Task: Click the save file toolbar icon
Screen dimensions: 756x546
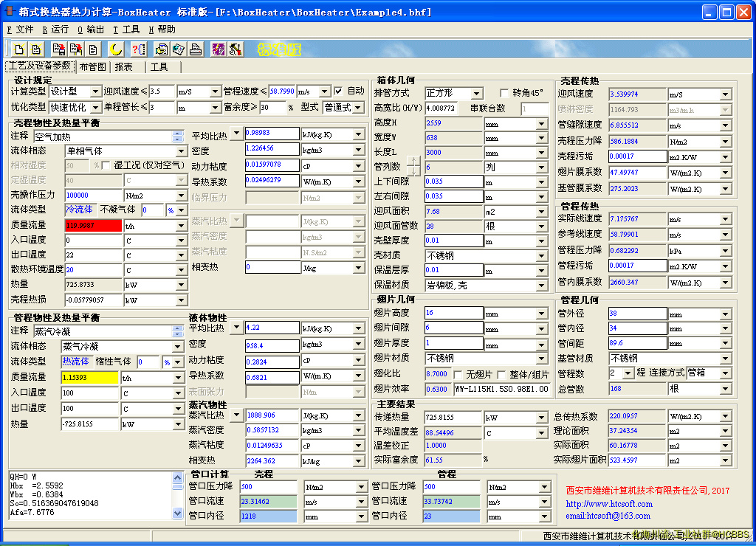Action: tap(57, 49)
